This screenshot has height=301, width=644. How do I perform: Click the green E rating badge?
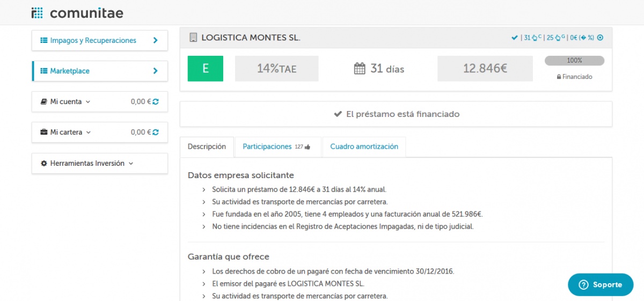point(205,69)
